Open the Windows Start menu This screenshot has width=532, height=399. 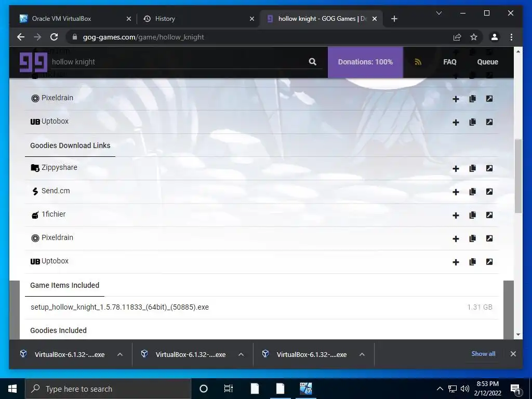(12, 389)
